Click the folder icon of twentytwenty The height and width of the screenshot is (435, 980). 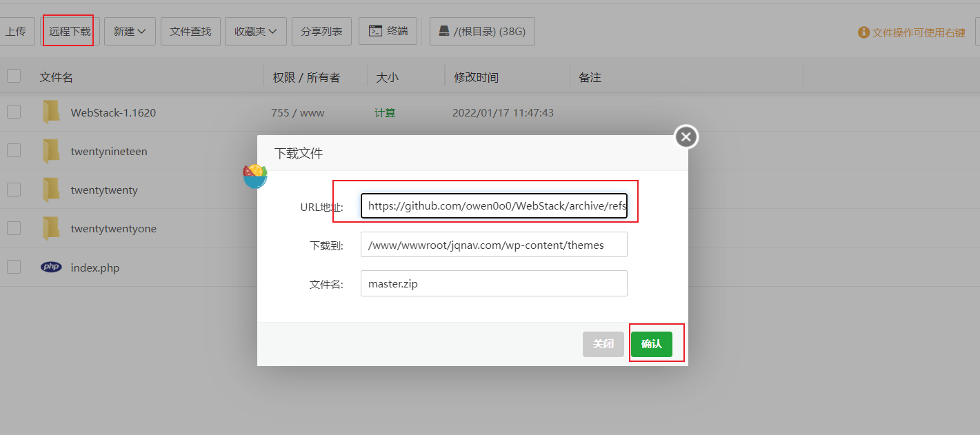click(x=50, y=190)
